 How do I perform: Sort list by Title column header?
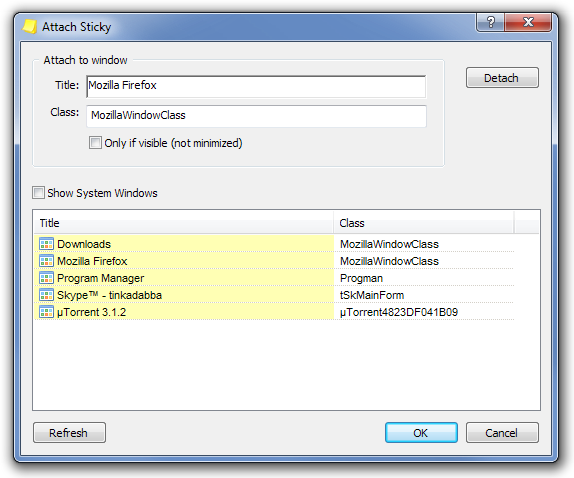tap(184, 223)
